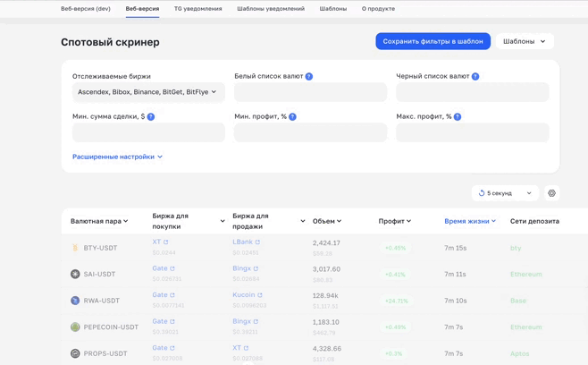The image size is (588, 365).
Task: Open table settings gear icon
Action: click(551, 193)
